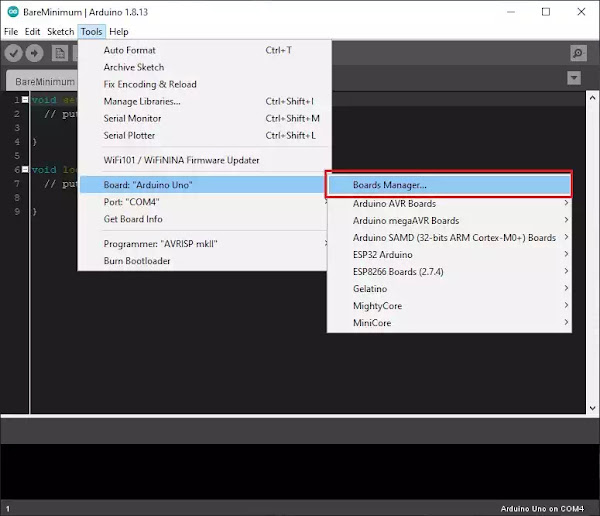The height and width of the screenshot is (516, 600).
Task: Select Boards Manager... entry
Action: click(449, 185)
